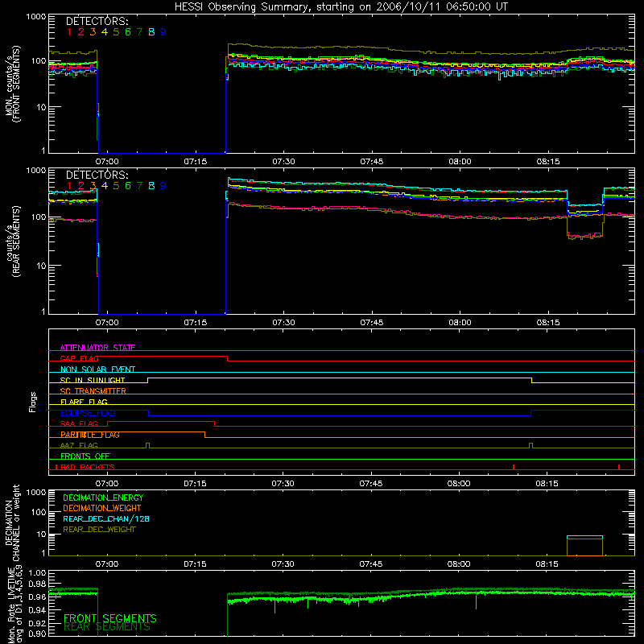Click the 1000 label on decimation axis

[36, 492]
